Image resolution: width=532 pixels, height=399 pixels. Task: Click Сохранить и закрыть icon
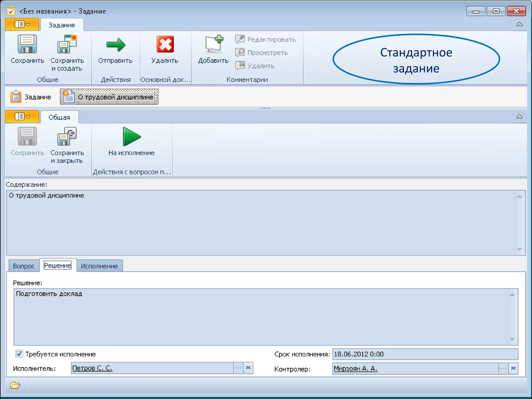67,137
